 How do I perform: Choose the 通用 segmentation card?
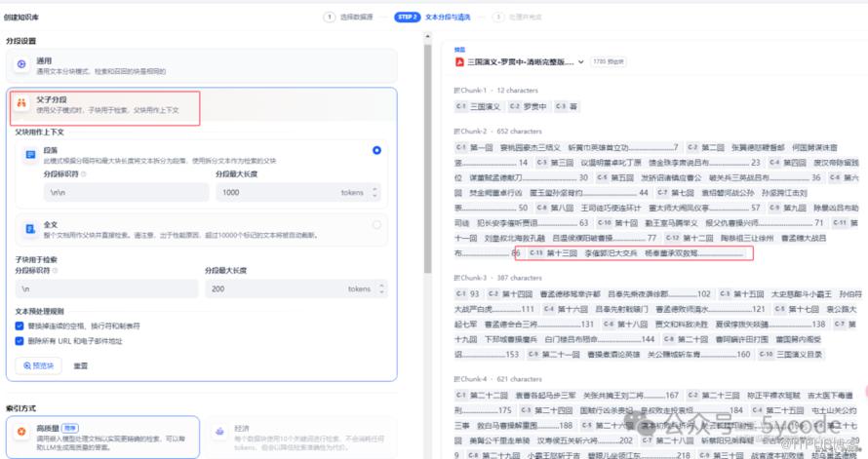[202, 66]
